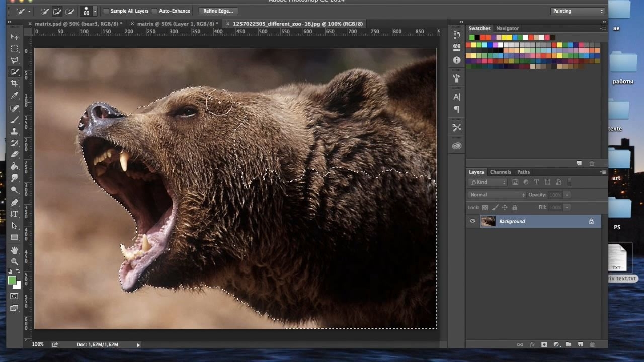Screen dimensions: 644x362
Task: Add a layer mask
Action: click(x=544, y=344)
